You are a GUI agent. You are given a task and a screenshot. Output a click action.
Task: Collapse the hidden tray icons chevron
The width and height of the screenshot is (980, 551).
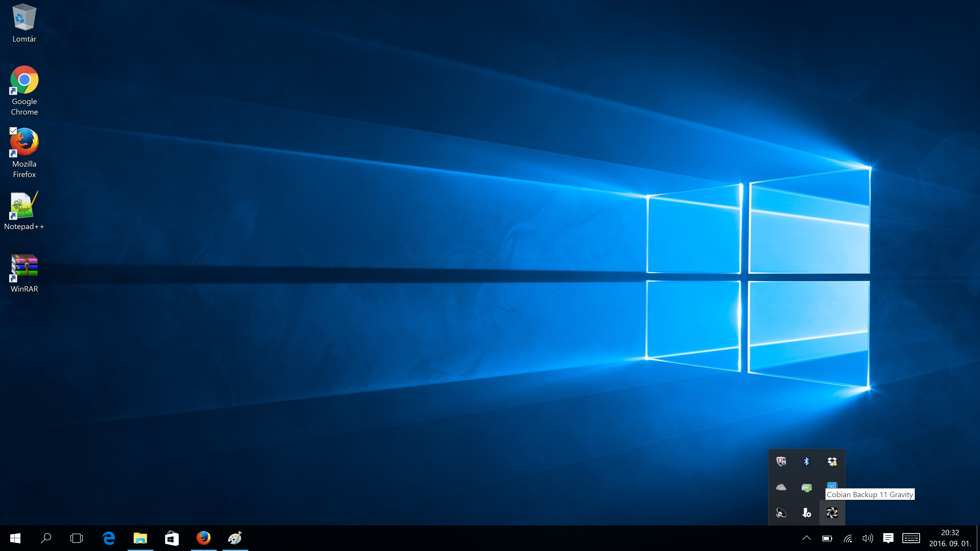[806, 538]
